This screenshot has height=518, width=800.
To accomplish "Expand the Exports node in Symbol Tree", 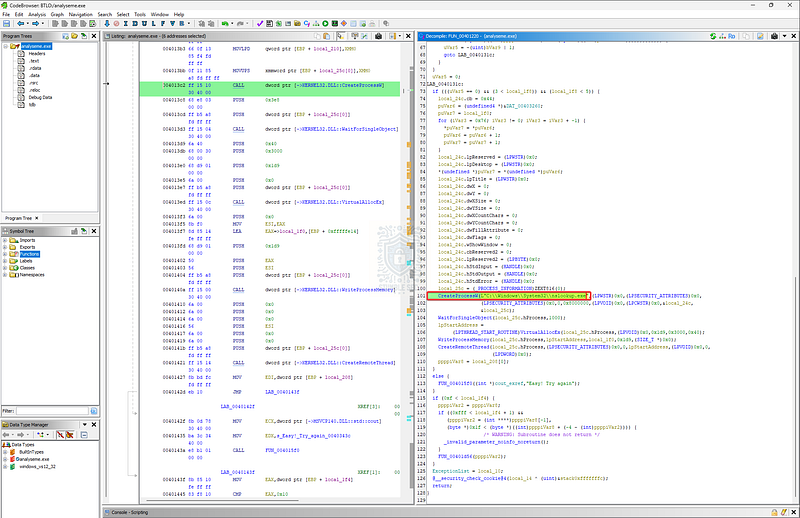I will (5, 247).
